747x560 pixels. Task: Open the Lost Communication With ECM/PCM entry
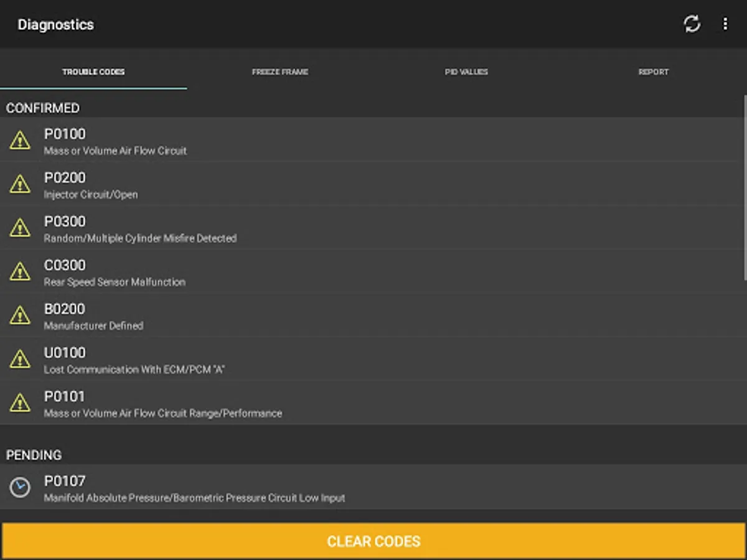point(372,359)
